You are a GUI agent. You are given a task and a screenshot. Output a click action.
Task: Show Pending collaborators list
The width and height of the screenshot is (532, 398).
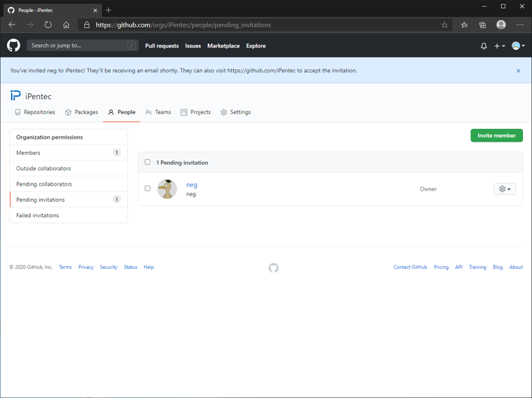coord(69,184)
